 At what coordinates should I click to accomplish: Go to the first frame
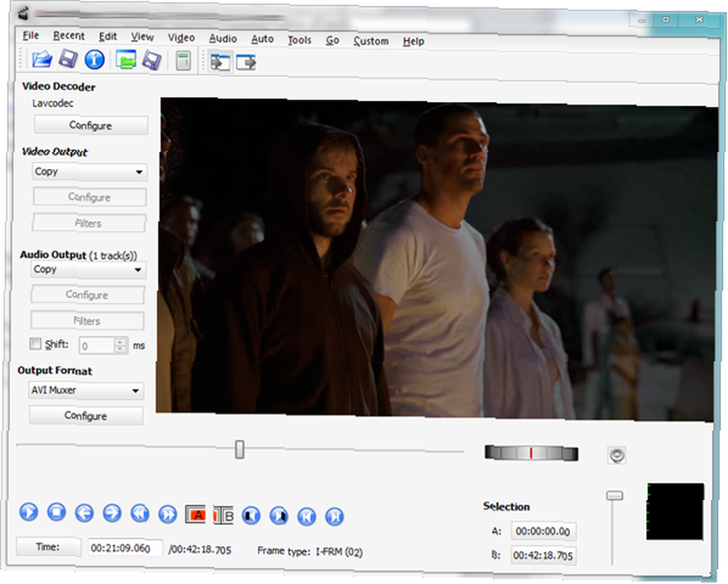[307, 517]
